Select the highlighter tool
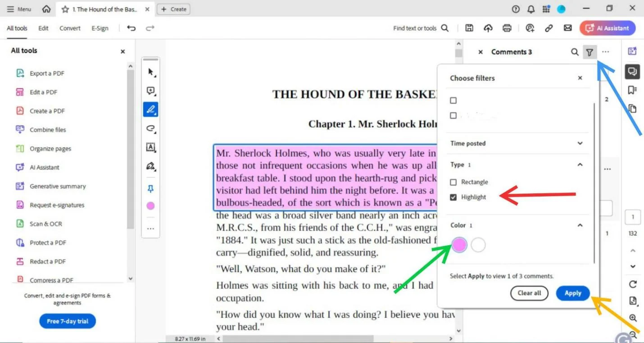This screenshot has height=343, width=644. (150, 110)
